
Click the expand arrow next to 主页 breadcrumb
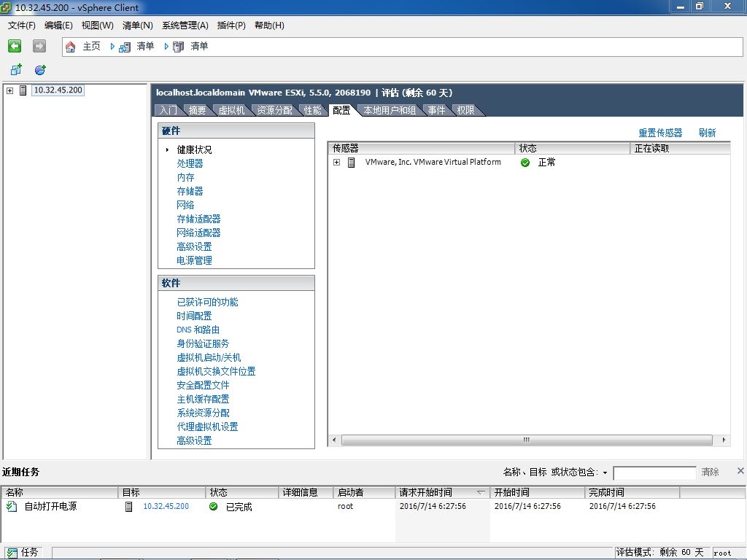112,46
